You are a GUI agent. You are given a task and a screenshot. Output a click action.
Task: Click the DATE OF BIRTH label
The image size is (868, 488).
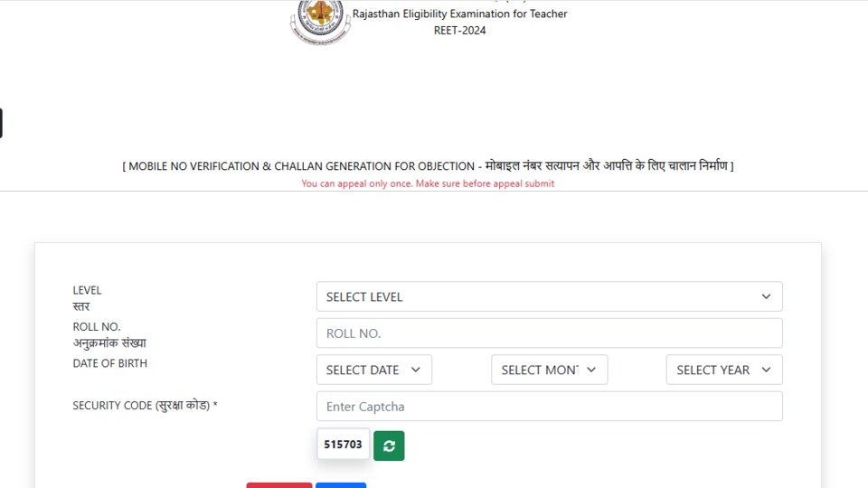[110, 363]
